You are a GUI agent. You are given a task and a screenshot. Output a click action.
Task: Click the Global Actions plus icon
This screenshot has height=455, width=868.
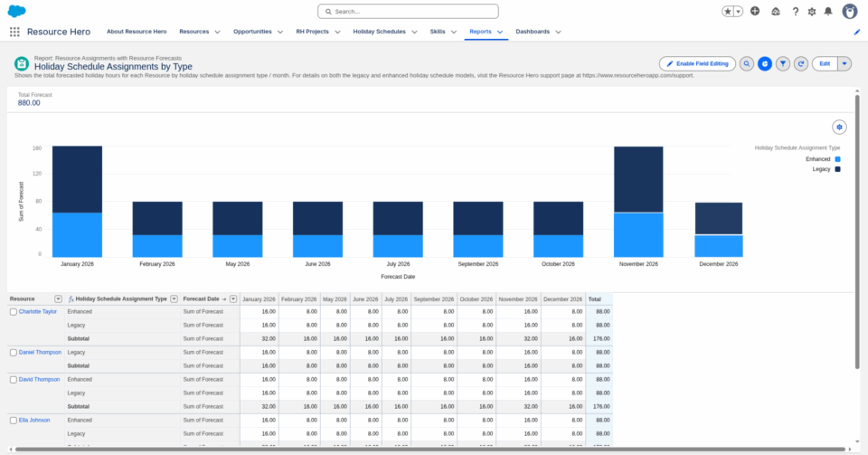pos(756,12)
